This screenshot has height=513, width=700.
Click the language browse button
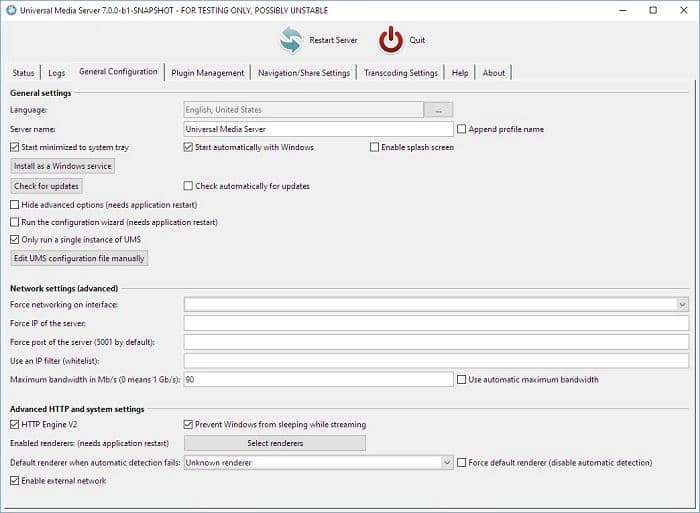(438, 110)
